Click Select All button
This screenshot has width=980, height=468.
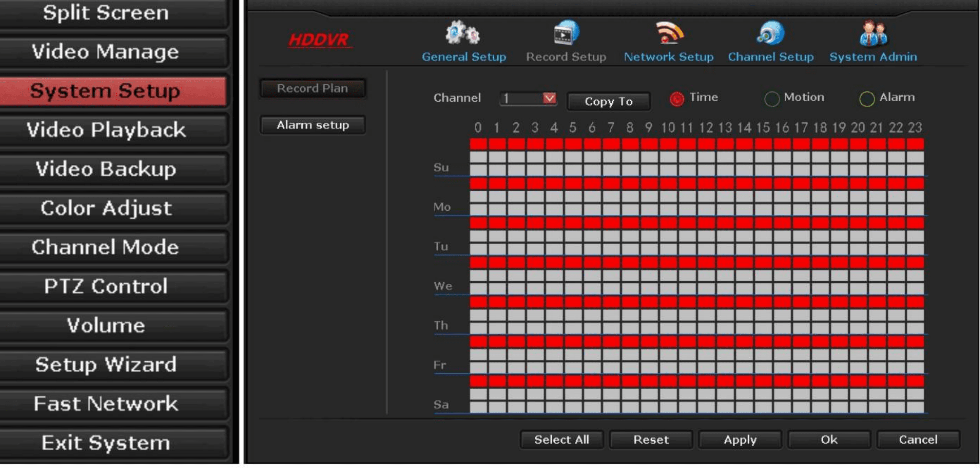pos(561,440)
